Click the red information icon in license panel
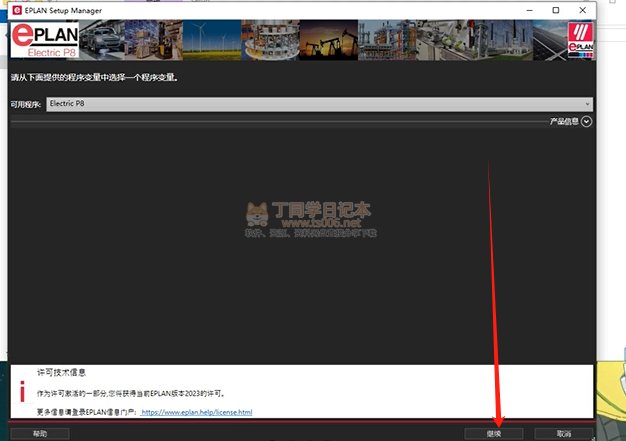This screenshot has width=626, height=441. pyautogui.click(x=22, y=391)
